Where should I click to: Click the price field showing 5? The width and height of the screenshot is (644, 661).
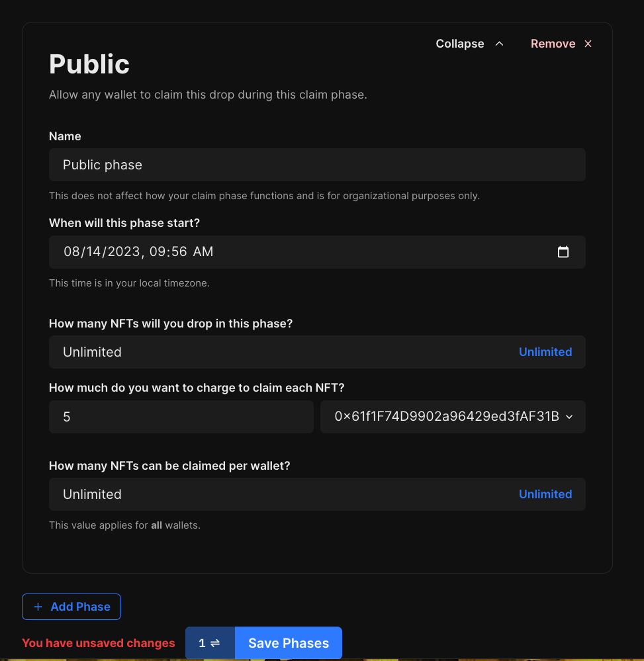tap(181, 417)
